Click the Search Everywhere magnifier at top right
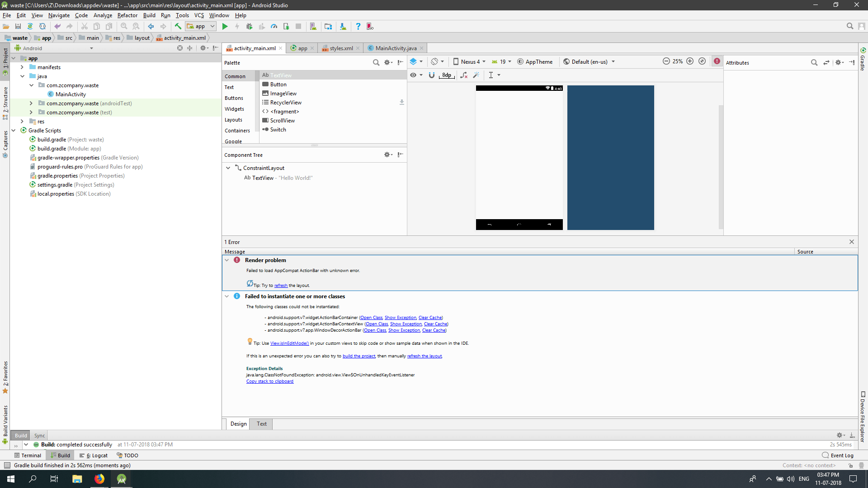Image resolution: width=868 pixels, height=488 pixels. (850, 26)
